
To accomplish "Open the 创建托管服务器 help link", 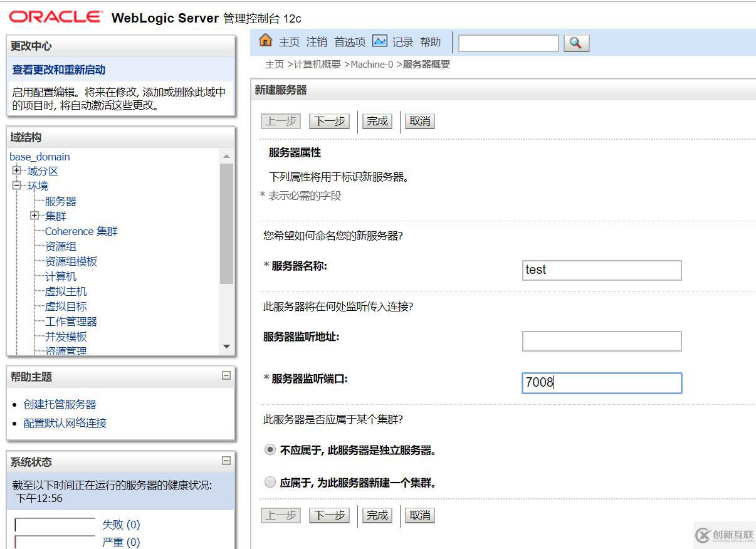I will (x=60, y=404).
